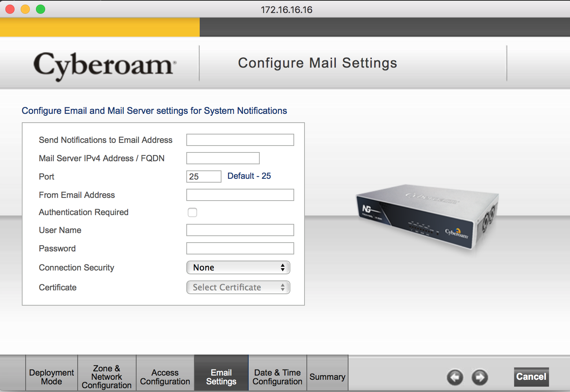Enable the Authentication Required checkbox
Screen dimensions: 570x392
tap(192, 212)
